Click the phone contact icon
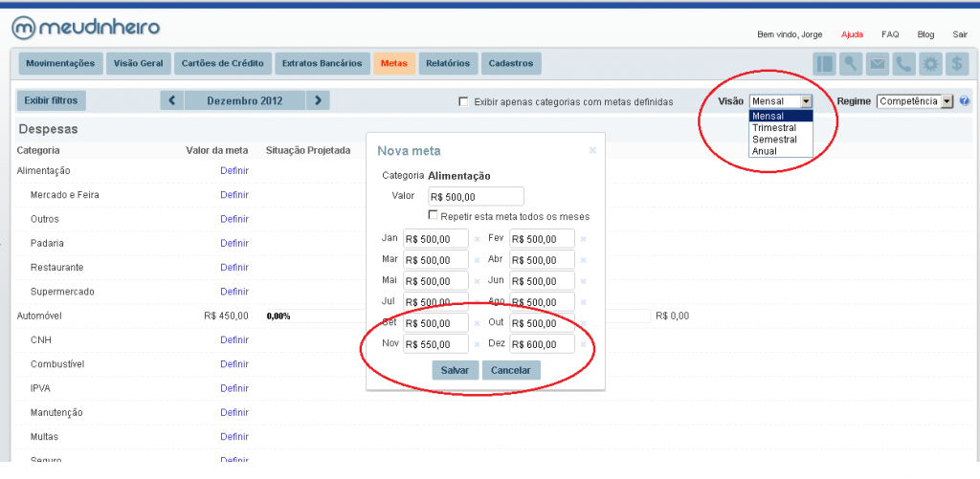Viewport: 980px width, 479px height. click(903, 64)
